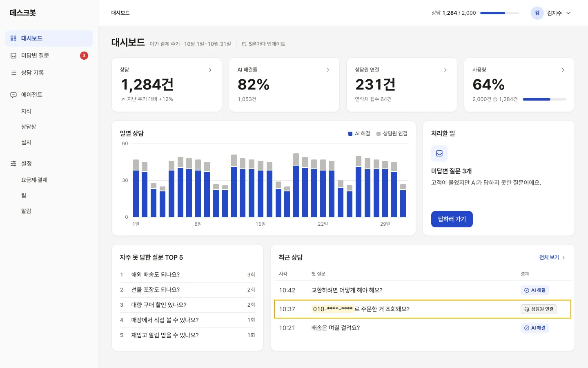Click the 대시보드 breadcrumb in top bar
The height and width of the screenshot is (368, 588).
click(120, 13)
